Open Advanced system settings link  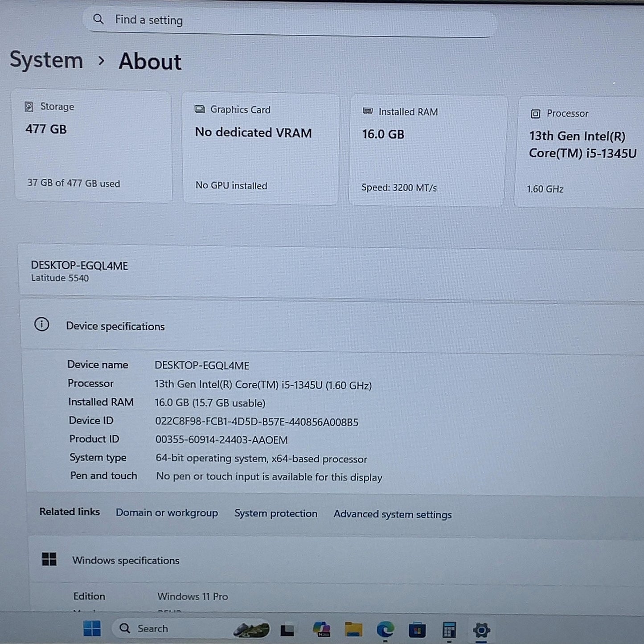click(x=393, y=514)
